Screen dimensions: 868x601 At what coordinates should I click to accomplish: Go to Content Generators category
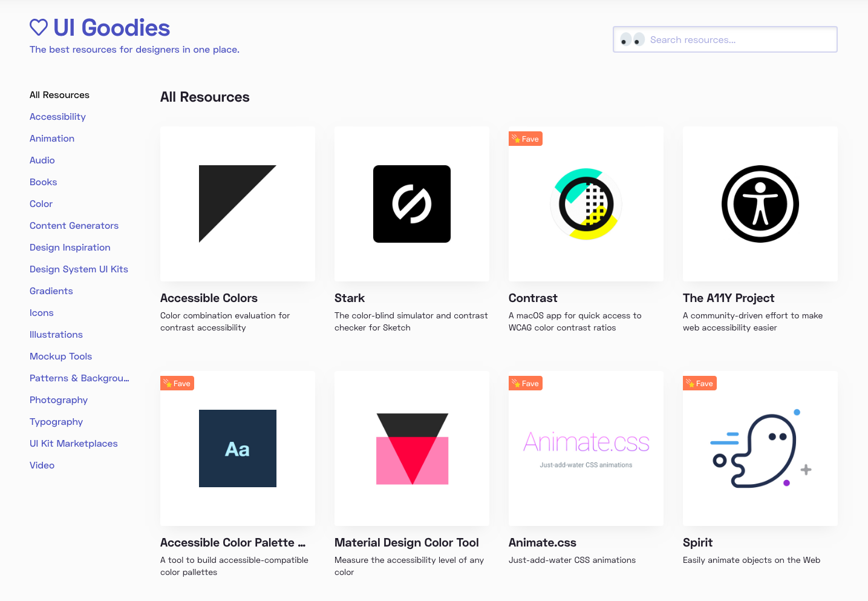point(74,226)
